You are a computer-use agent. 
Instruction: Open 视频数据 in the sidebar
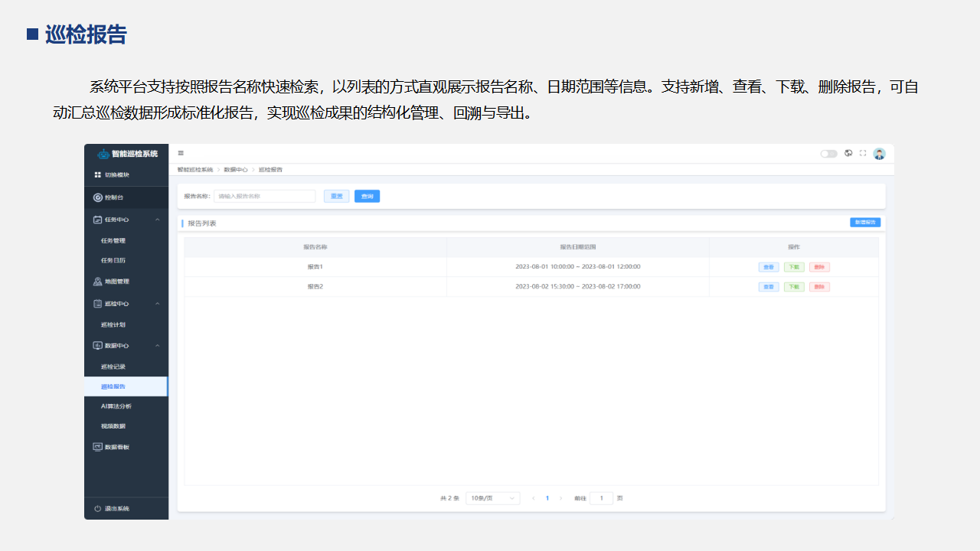click(113, 426)
